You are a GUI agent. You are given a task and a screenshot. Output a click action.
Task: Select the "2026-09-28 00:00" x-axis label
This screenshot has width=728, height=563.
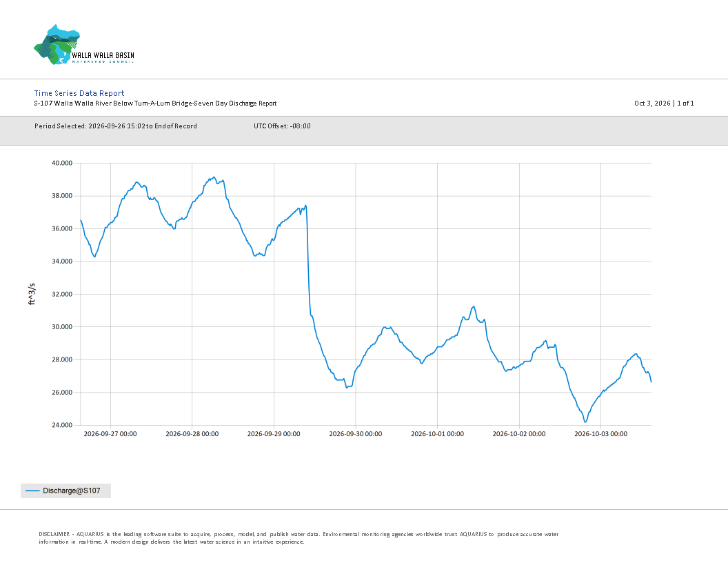[x=192, y=434]
